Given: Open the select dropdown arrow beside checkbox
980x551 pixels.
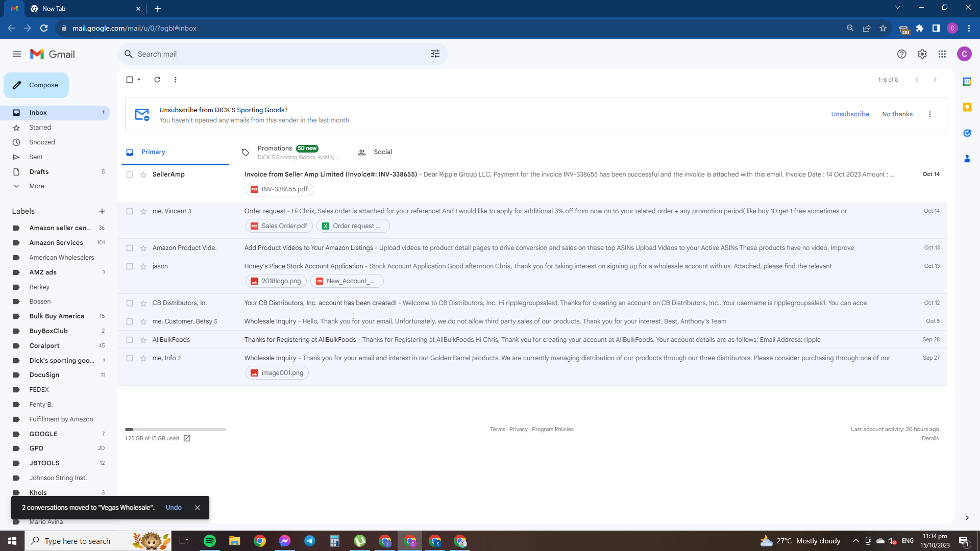Looking at the screenshot, I should (139, 80).
